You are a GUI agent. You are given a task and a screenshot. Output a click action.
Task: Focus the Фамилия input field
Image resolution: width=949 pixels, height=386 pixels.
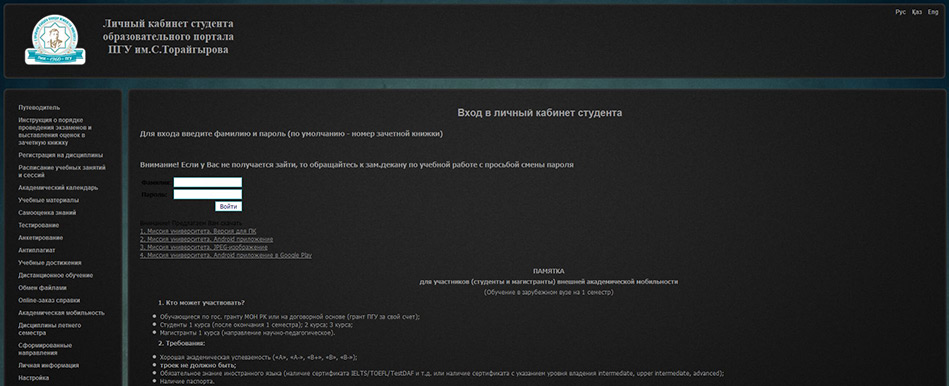[208, 182]
